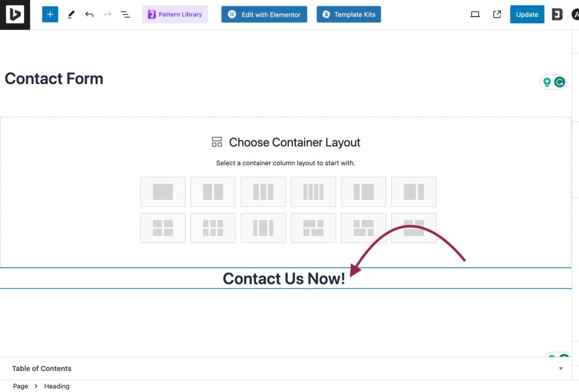Click the Redo arrow icon

tap(107, 14)
